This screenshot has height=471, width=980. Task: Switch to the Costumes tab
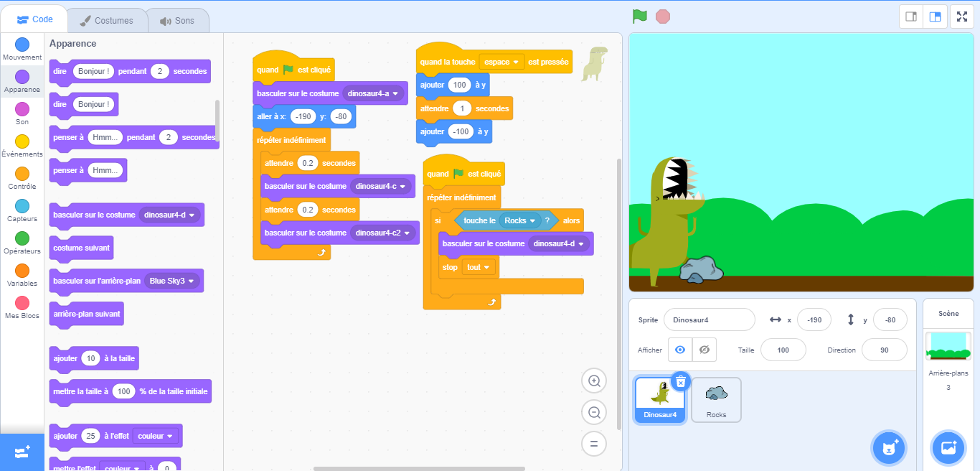click(106, 21)
